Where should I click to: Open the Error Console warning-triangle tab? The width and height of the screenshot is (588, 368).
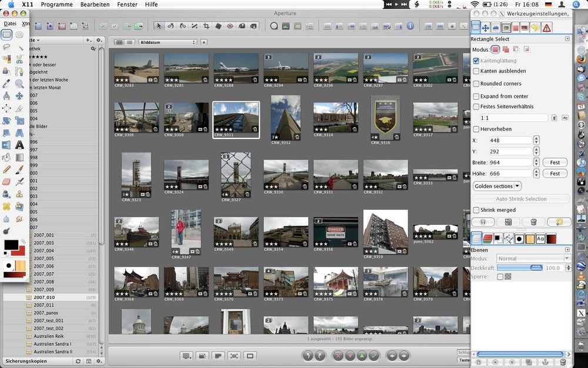(x=546, y=27)
